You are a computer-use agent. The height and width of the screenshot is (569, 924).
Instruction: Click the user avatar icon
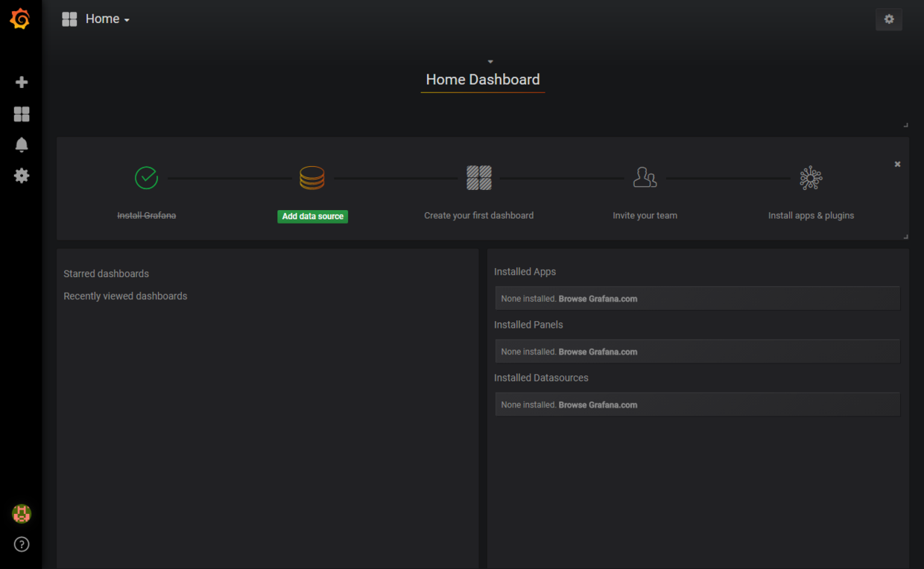[x=22, y=513]
